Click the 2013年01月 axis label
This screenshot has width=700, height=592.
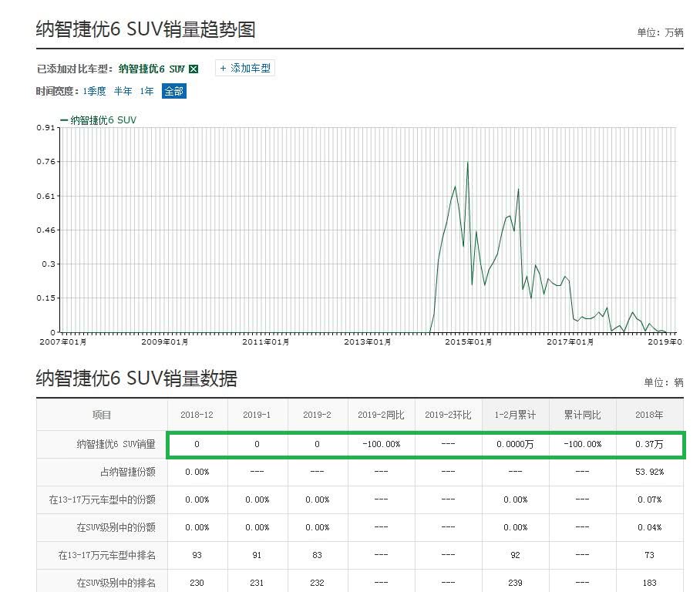click(368, 342)
